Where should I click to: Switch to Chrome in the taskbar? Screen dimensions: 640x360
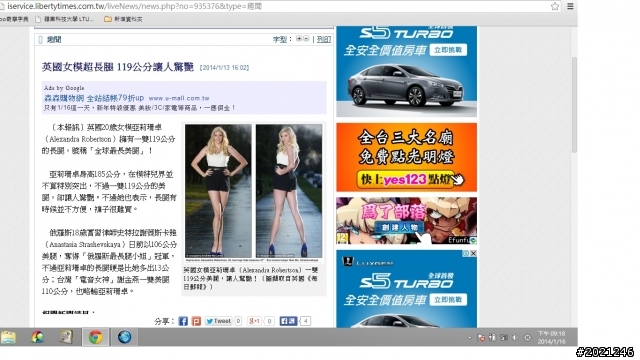[x=96, y=337]
